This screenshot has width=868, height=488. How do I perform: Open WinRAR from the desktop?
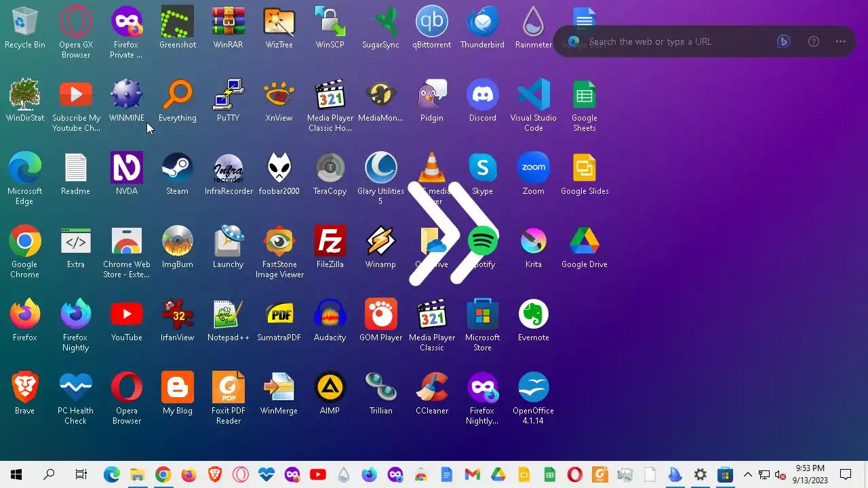tap(229, 28)
